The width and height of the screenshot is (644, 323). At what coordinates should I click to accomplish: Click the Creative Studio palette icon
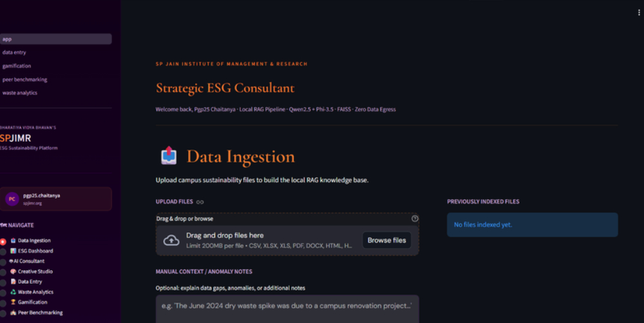(13, 271)
